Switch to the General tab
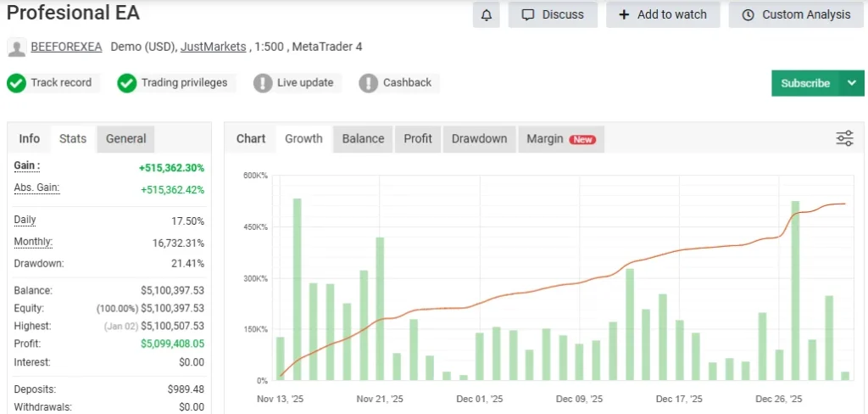The height and width of the screenshot is (414, 868). coord(125,138)
